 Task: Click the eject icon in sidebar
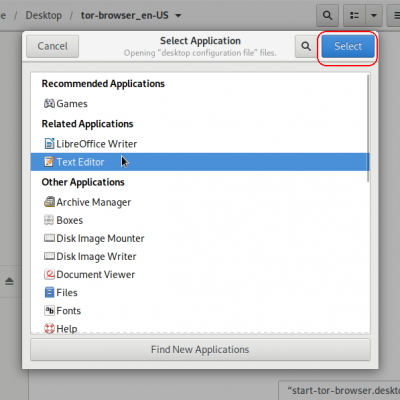click(x=9, y=282)
